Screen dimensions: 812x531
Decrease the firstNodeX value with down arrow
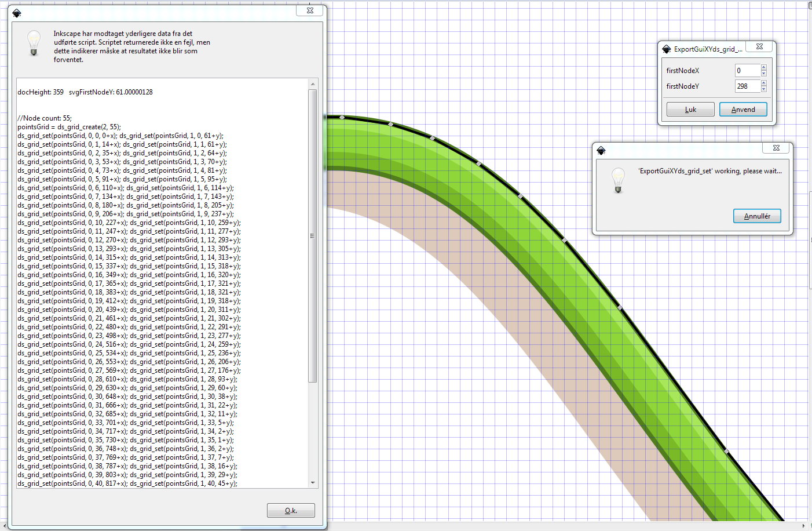pyautogui.click(x=764, y=74)
